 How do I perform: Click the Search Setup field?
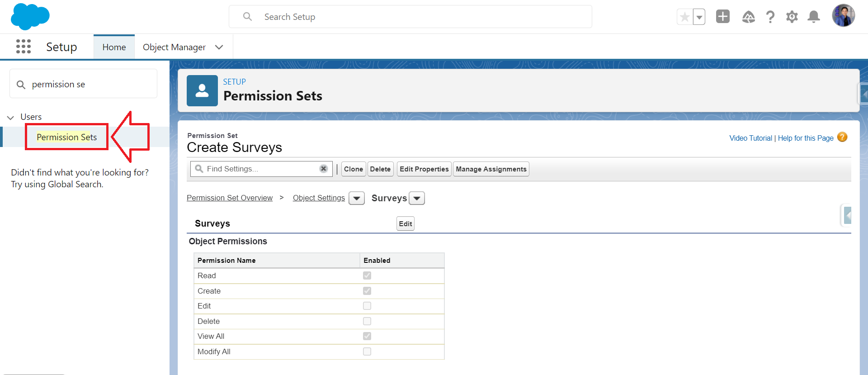410,17
